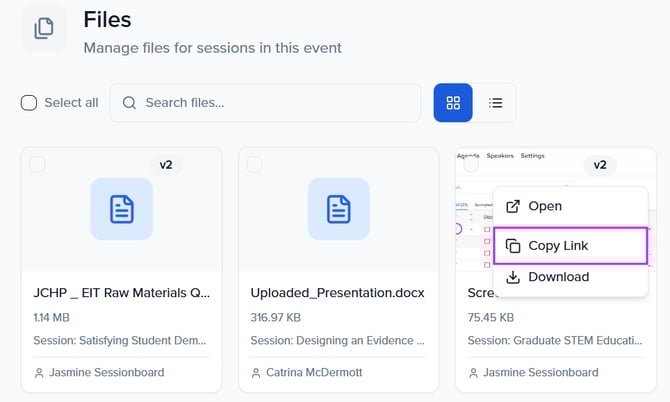Click Catrina McDermott uploader name
Screen dimensions: 670x402
pyautogui.click(x=316, y=373)
